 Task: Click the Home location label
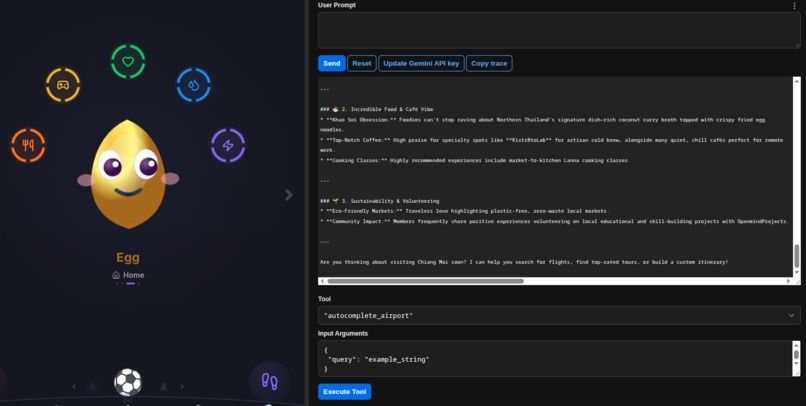pyautogui.click(x=134, y=275)
